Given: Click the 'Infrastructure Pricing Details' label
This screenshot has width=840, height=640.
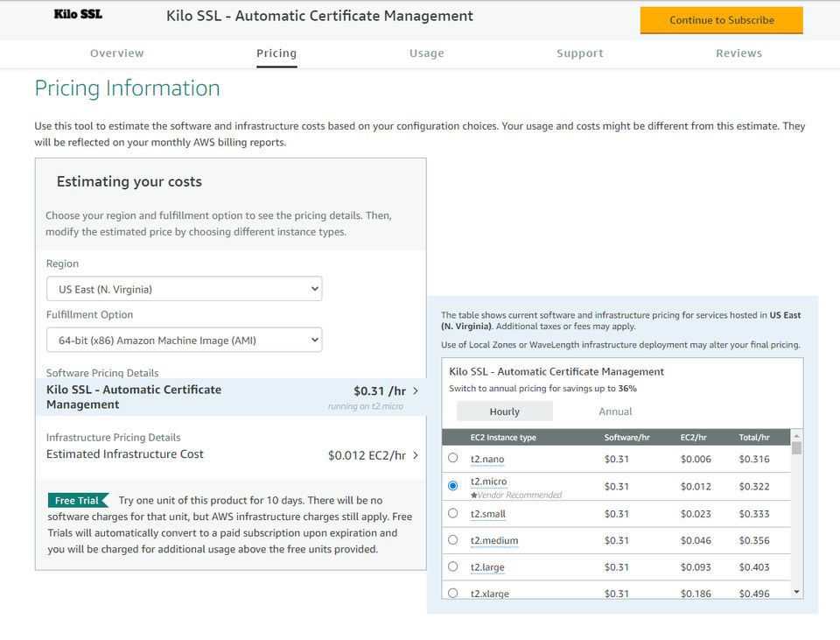Looking at the screenshot, I should pos(113,438).
